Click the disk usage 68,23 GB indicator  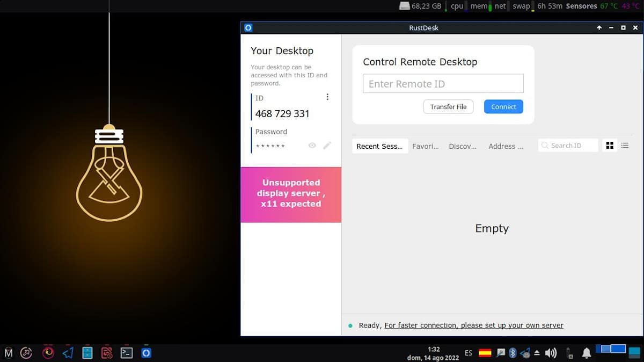click(421, 6)
